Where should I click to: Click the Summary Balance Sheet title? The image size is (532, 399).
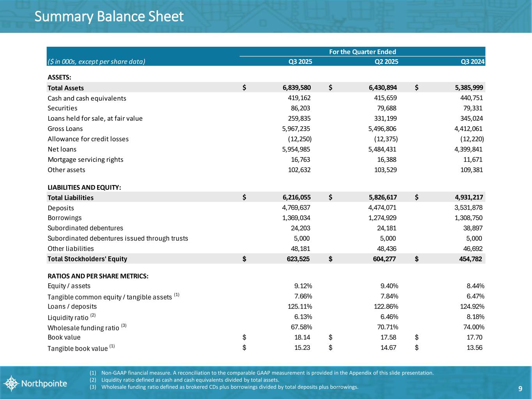click(109, 17)
